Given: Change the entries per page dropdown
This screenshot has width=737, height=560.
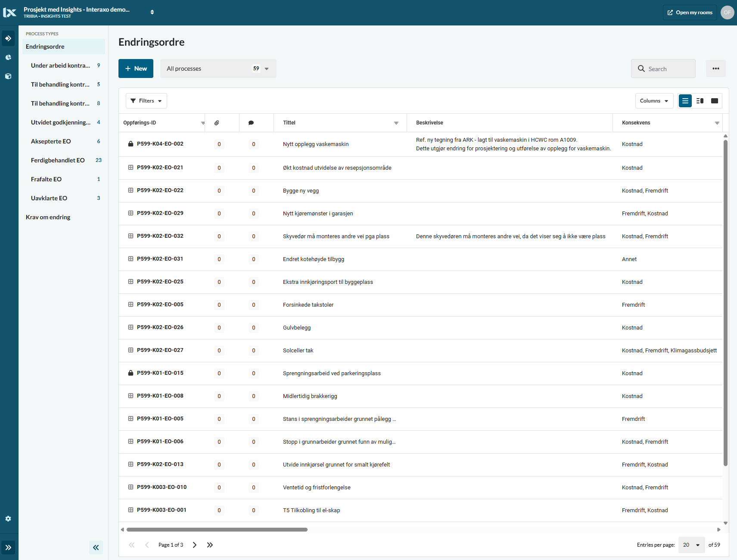Looking at the screenshot, I should (691, 545).
